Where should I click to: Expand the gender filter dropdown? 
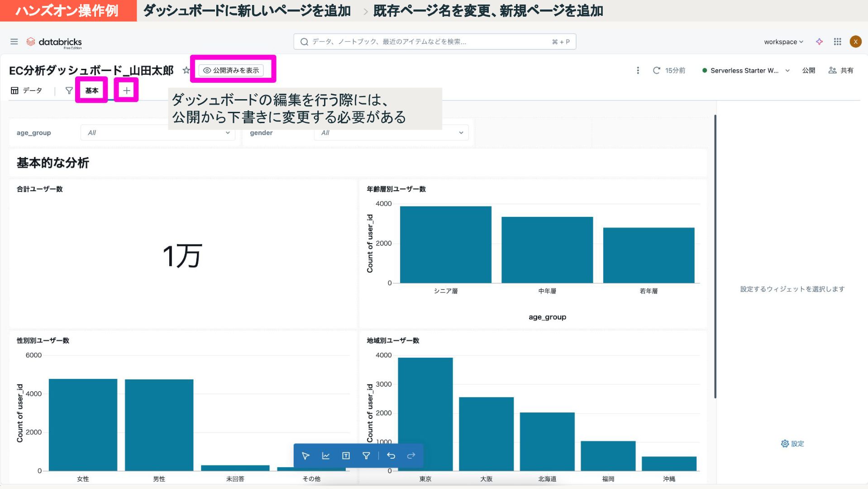click(391, 133)
